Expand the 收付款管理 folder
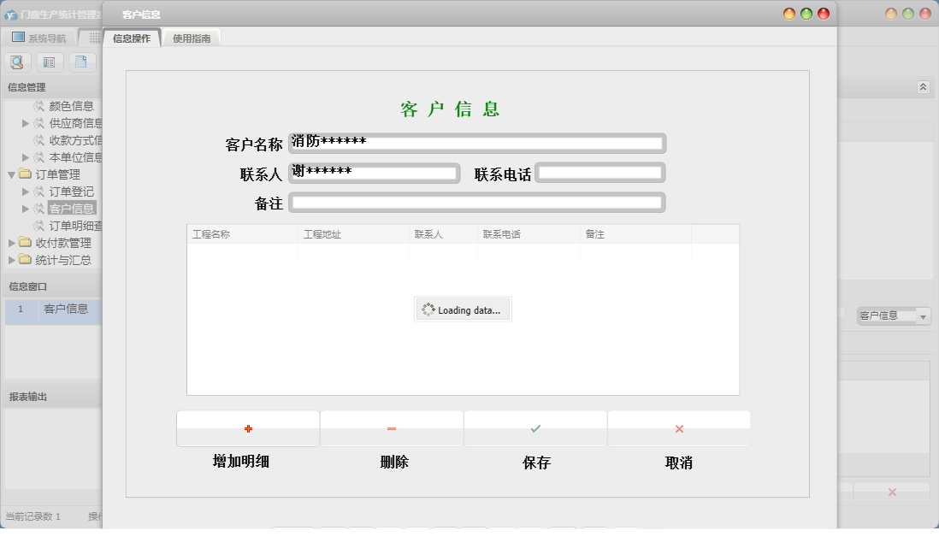Screen dimensions: 939x560 12,243
